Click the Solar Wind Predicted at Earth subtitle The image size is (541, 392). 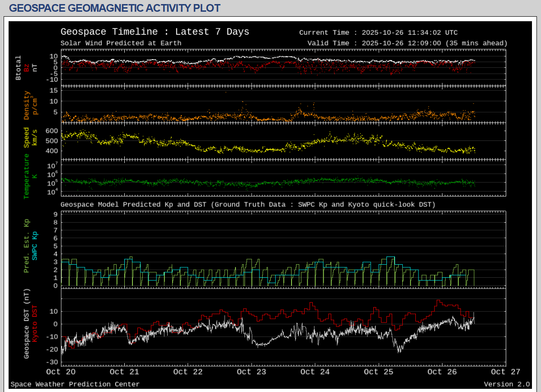(x=121, y=43)
